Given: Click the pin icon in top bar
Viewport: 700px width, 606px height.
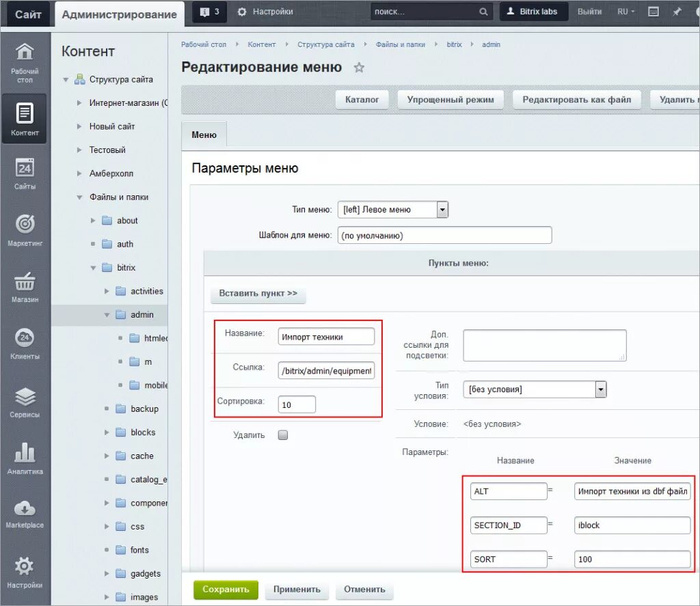Looking at the screenshot, I should click(x=677, y=12).
